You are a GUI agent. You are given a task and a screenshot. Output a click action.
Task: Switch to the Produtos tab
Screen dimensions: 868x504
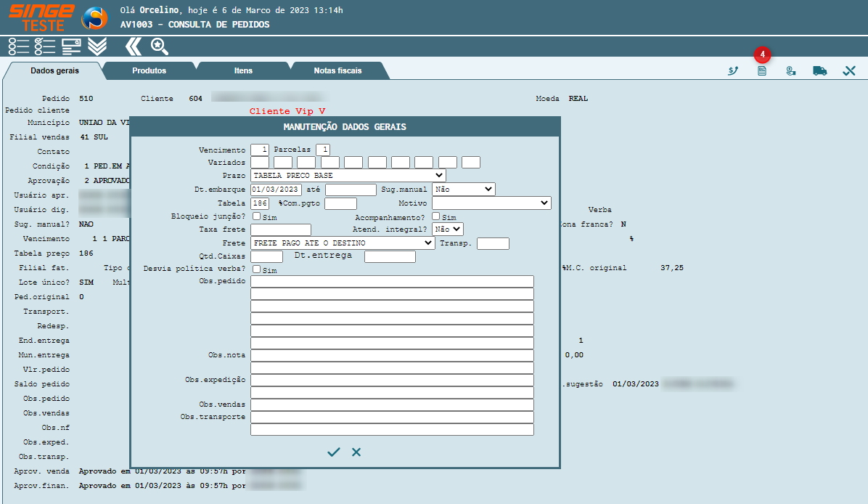pyautogui.click(x=149, y=71)
